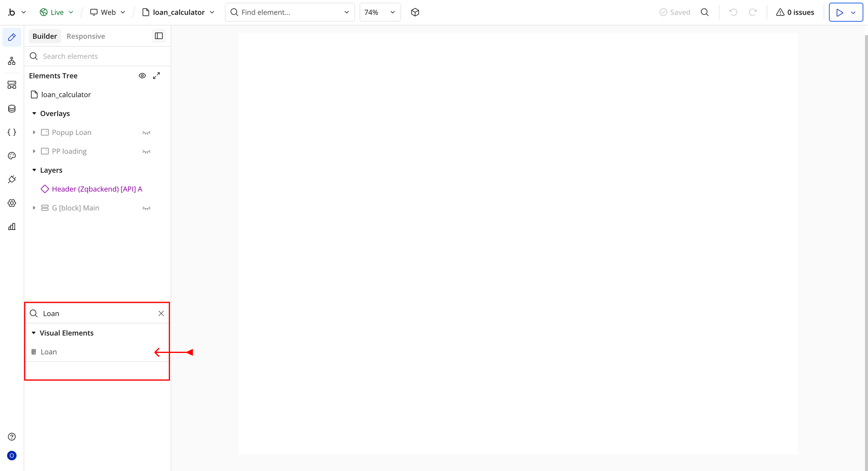Open the Data tab database icon
The image size is (868, 471).
click(12, 109)
